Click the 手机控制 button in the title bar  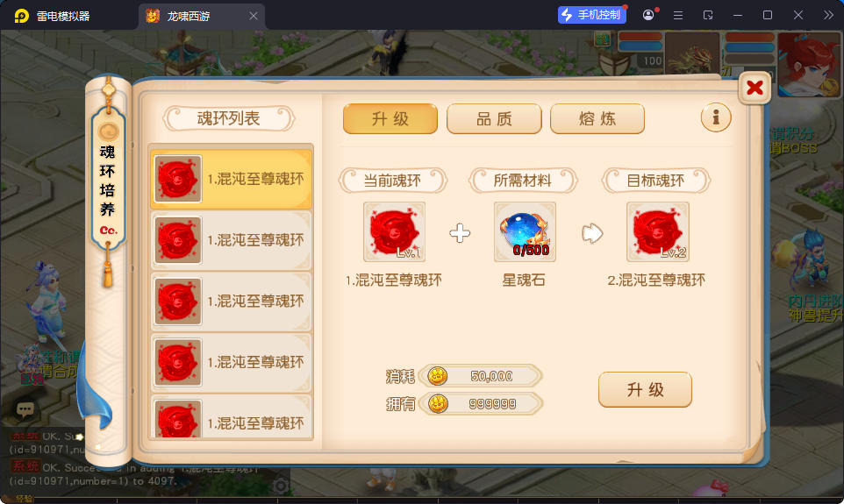pos(591,15)
